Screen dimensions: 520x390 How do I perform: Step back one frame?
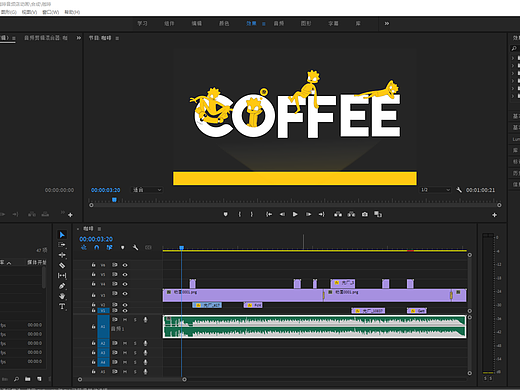click(282, 214)
